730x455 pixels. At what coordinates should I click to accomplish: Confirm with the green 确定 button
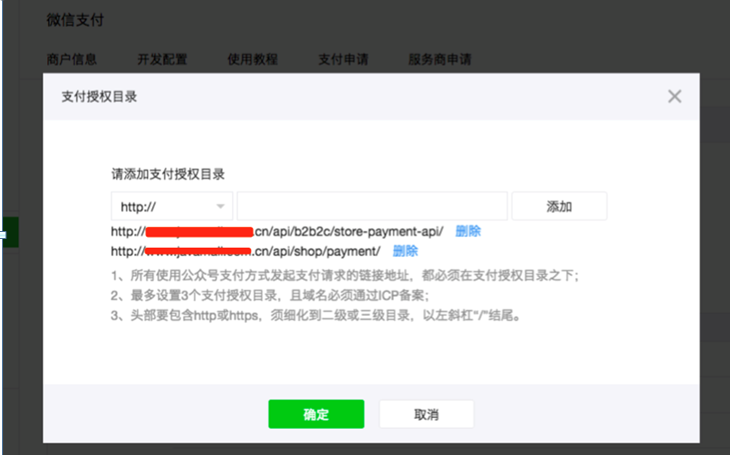coord(316,414)
